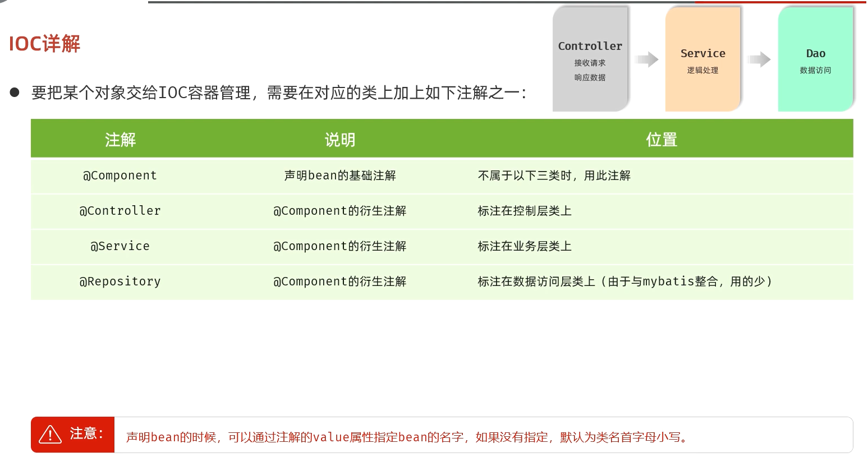Click the 位置 column header

tap(662, 139)
